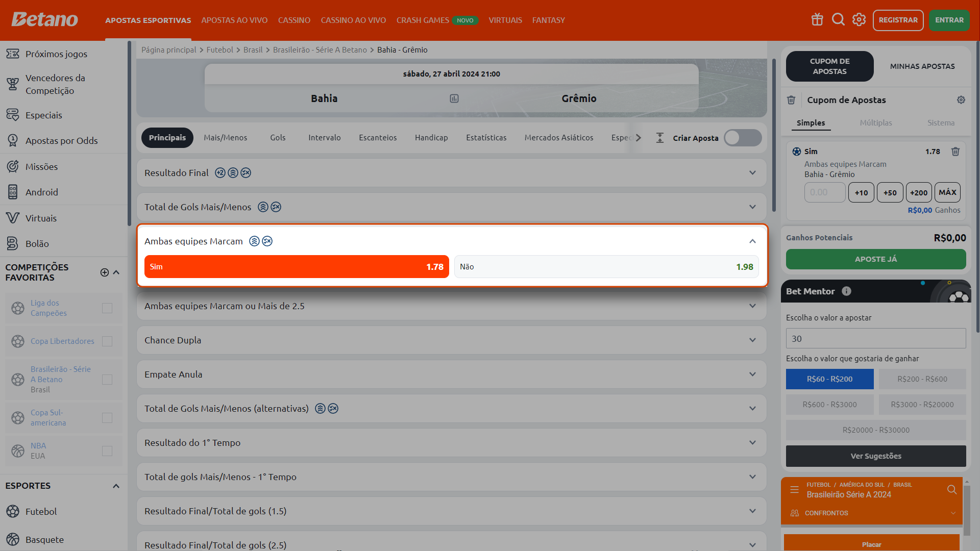Check the Copa Sul-americana checkbox
Viewport: 980px width, 551px height.
pyautogui.click(x=107, y=418)
